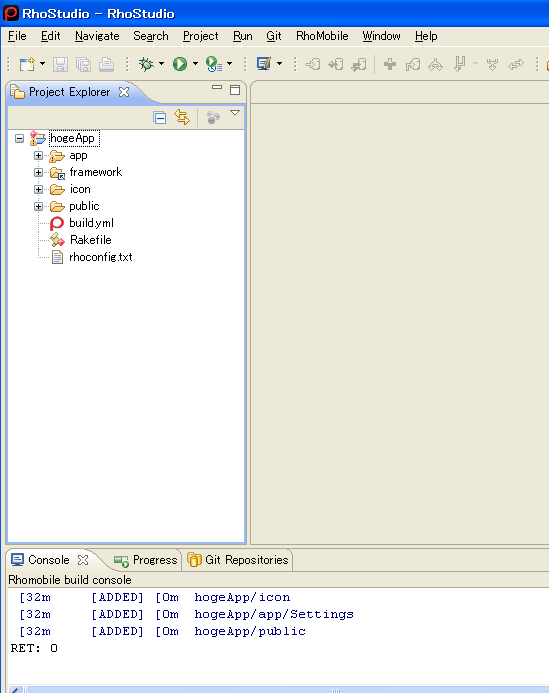549x693 pixels.
Task: Click the New wizard toolbar icon
Action: (x=27, y=65)
